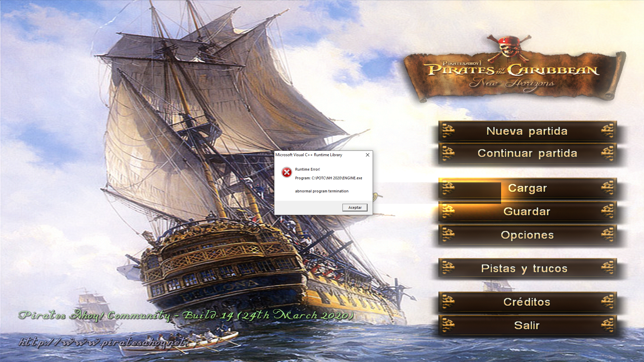Click the ornament left of Nueva partida
The image size is (644, 362).
pyautogui.click(x=448, y=131)
